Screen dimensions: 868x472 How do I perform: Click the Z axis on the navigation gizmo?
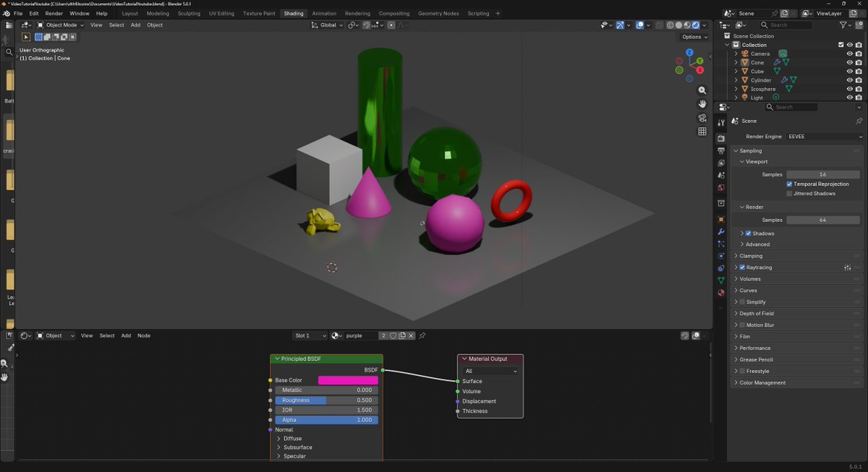(x=689, y=53)
